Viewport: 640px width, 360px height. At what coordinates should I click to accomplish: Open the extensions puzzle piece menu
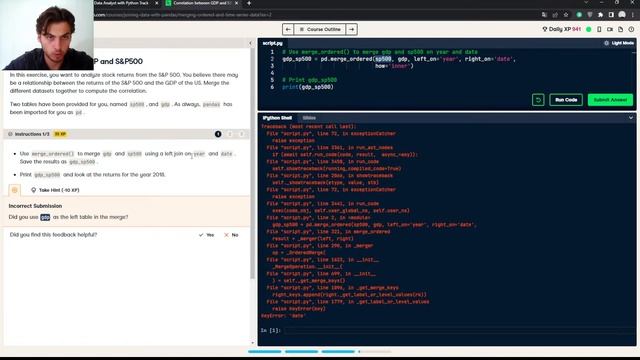(600, 15)
